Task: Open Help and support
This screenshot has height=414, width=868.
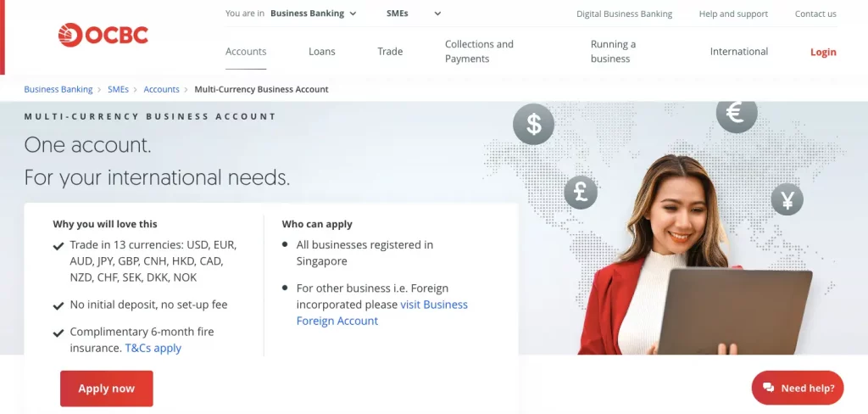Action: [733, 14]
